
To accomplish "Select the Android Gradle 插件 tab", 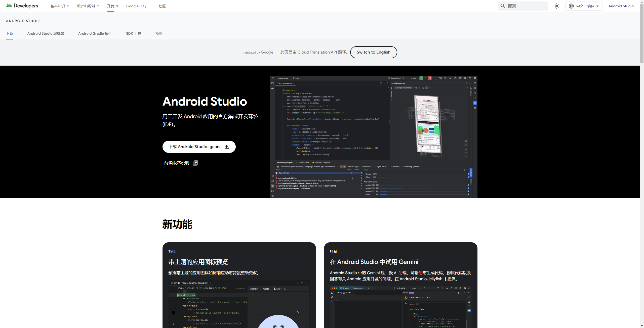I will pyautogui.click(x=95, y=33).
